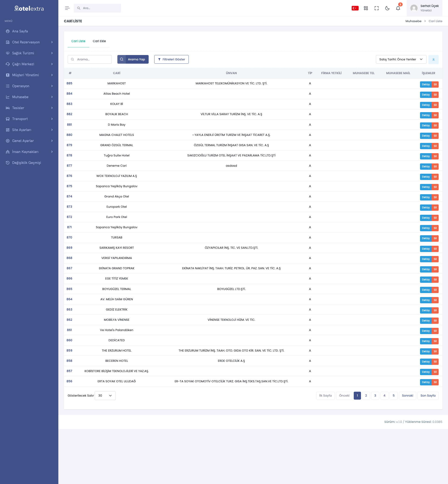Expand the Operasyon menu chevron

coord(52,86)
